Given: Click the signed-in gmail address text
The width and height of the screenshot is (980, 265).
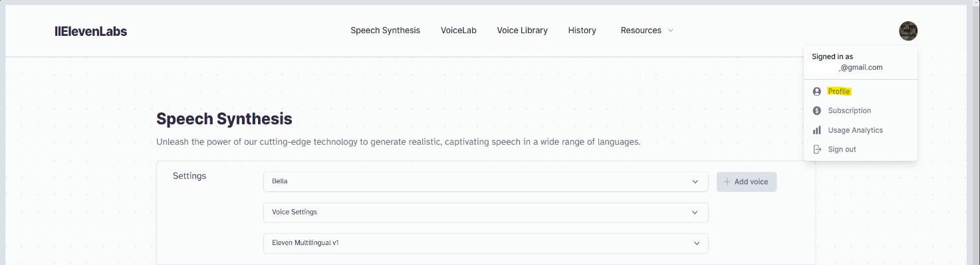Looking at the screenshot, I should [x=860, y=68].
